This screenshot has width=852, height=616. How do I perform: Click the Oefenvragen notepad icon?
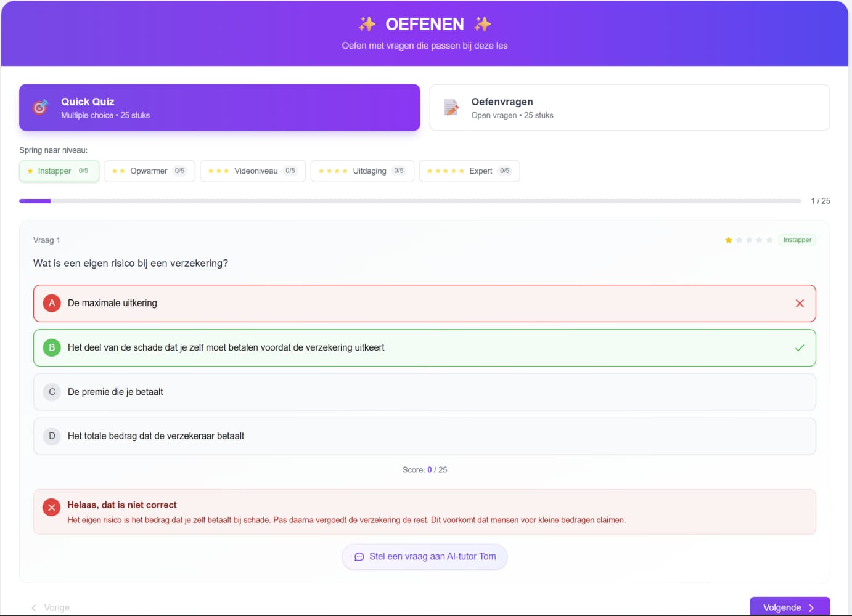click(451, 107)
